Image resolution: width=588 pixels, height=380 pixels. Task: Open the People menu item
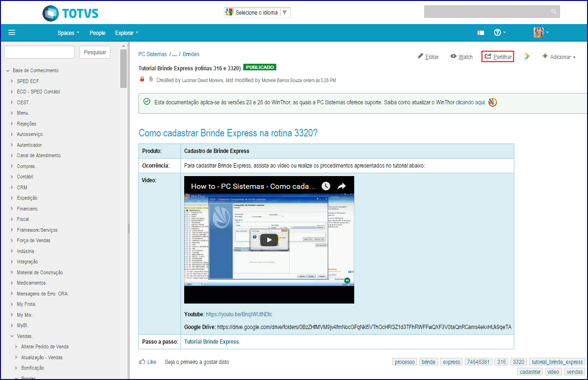97,33
